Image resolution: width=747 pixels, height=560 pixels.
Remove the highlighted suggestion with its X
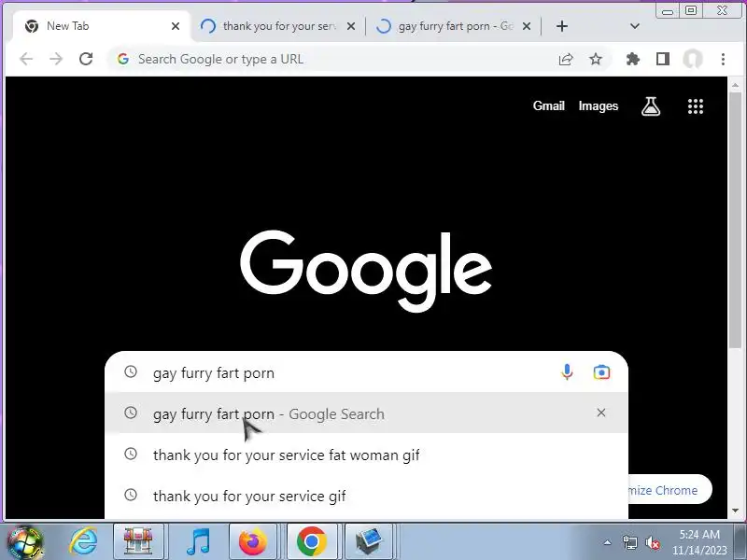(x=601, y=413)
